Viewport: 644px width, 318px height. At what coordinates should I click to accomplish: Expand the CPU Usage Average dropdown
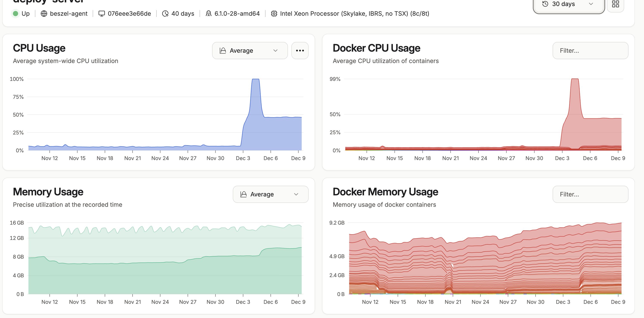(x=250, y=51)
